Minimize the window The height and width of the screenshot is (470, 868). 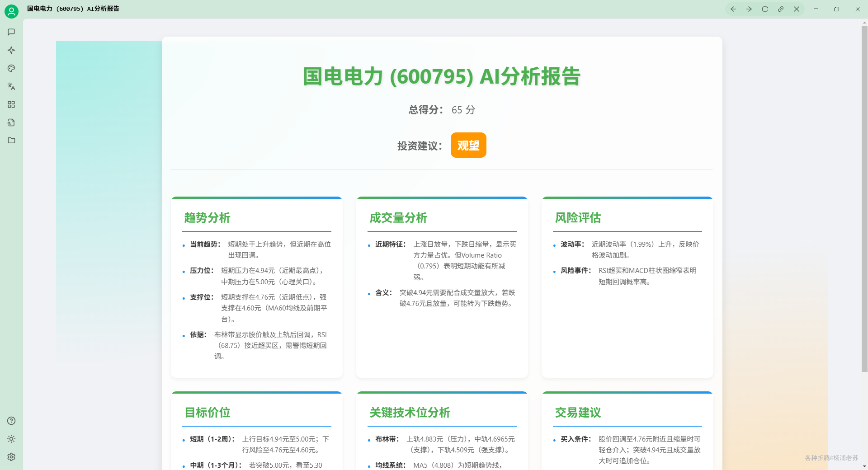coord(816,9)
